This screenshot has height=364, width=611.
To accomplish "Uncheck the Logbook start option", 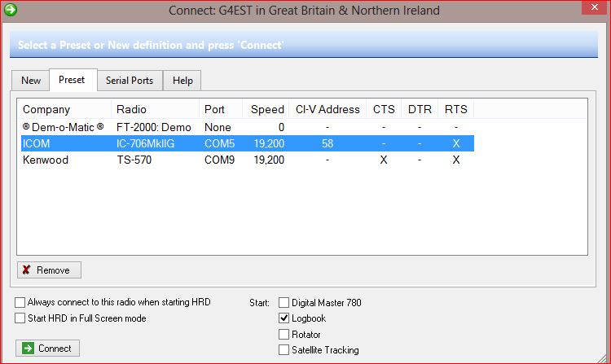I will point(284,318).
